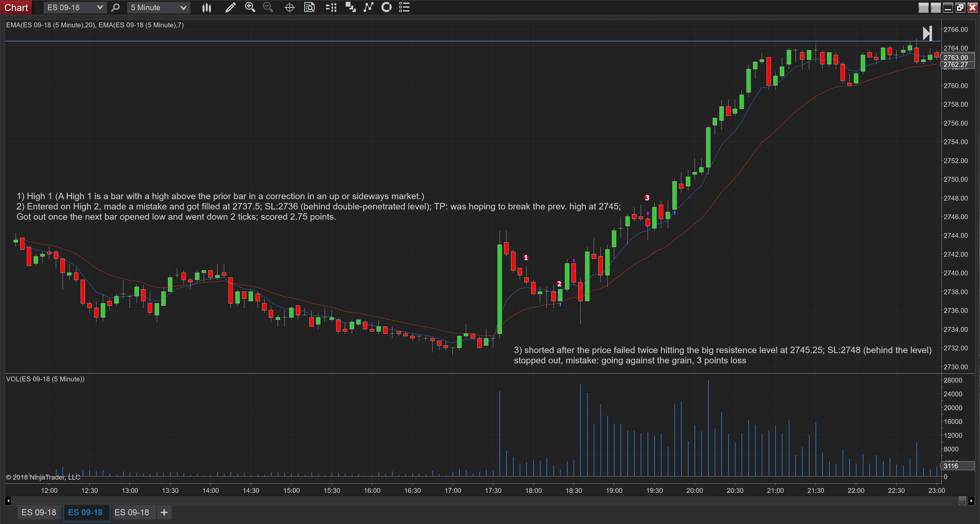The height and width of the screenshot is (524, 980).
Task: Click the 2740.00 price axis label
Action: [956, 273]
